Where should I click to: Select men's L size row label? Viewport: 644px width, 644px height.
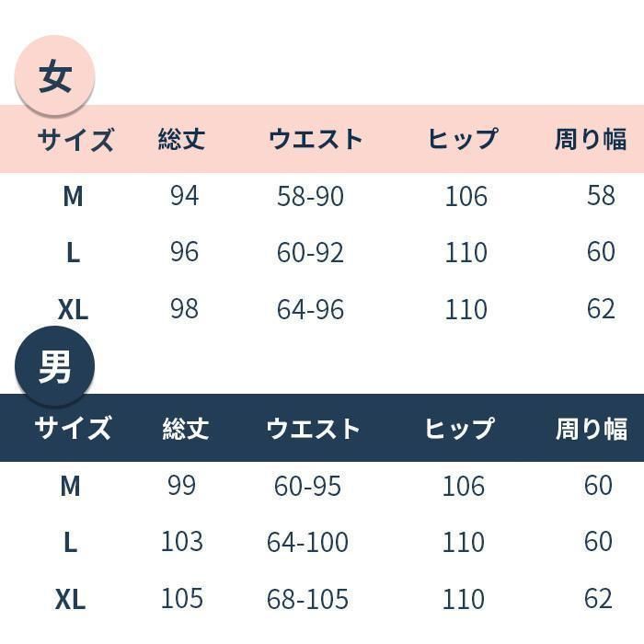click(70, 542)
